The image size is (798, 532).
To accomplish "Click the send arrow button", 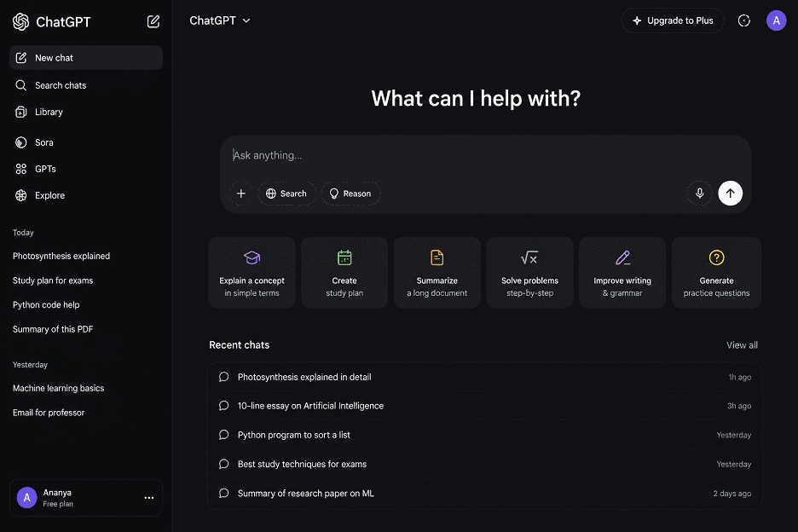I will (731, 193).
